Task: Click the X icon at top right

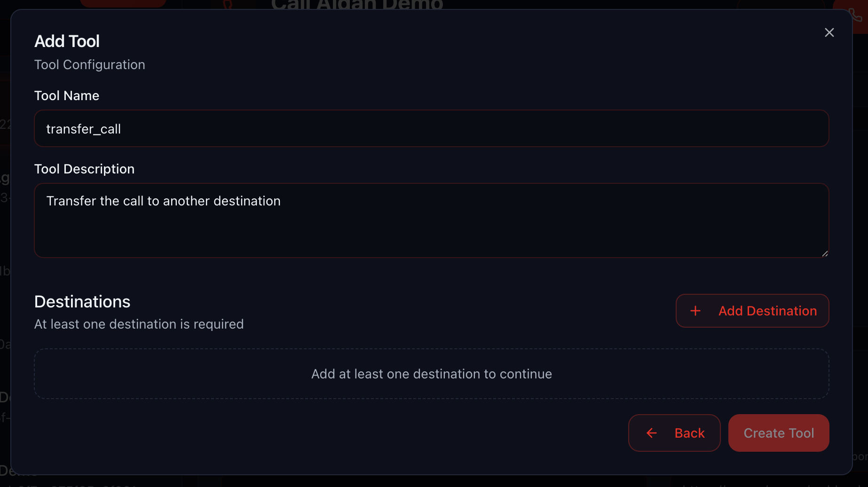Action: 829,32
